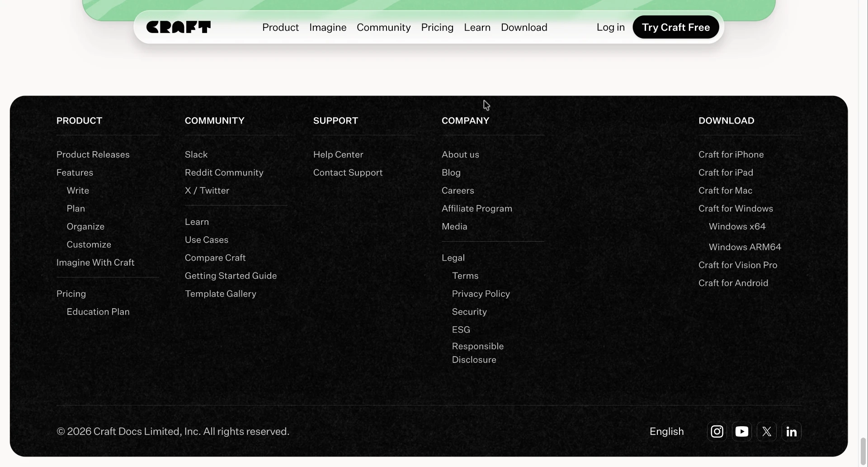Open the Responsible Disclosure link
The height and width of the screenshot is (467, 868).
pos(478,353)
